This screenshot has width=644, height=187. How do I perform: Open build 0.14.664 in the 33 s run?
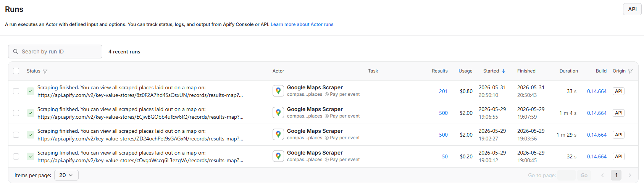click(x=597, y=91)
